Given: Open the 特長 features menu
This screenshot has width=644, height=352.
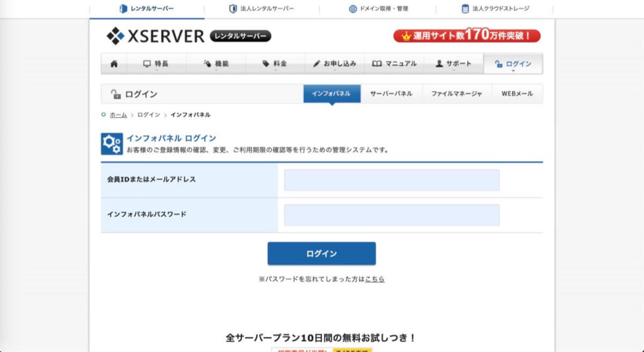Looking at the screenshot, I should pos(156,63).
